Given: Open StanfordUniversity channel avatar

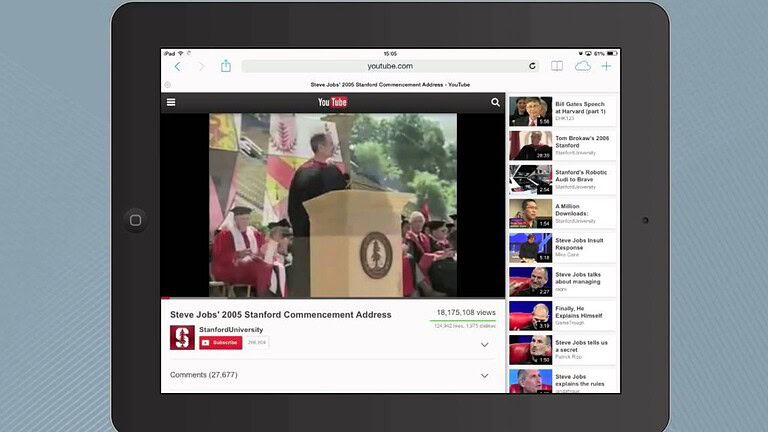Looking at the screenshot, I should tap(182, 337).
